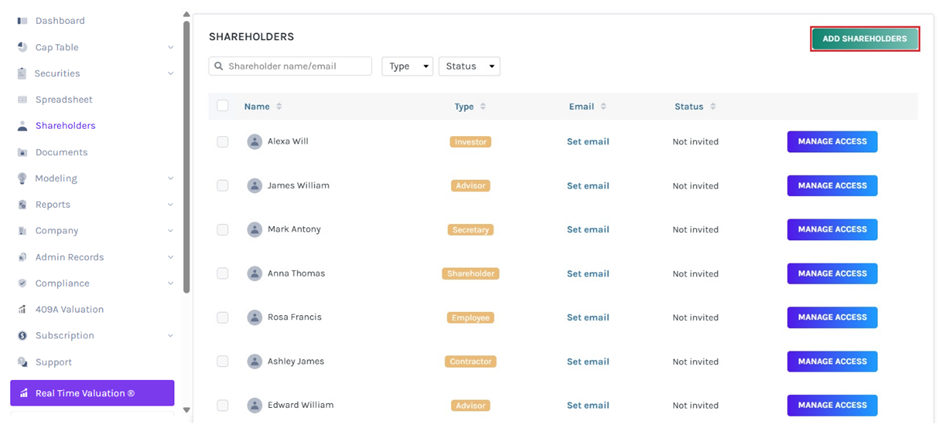Click the Add Shareholders button
This screenshot has width=939, height=431.
coord(864,39)
